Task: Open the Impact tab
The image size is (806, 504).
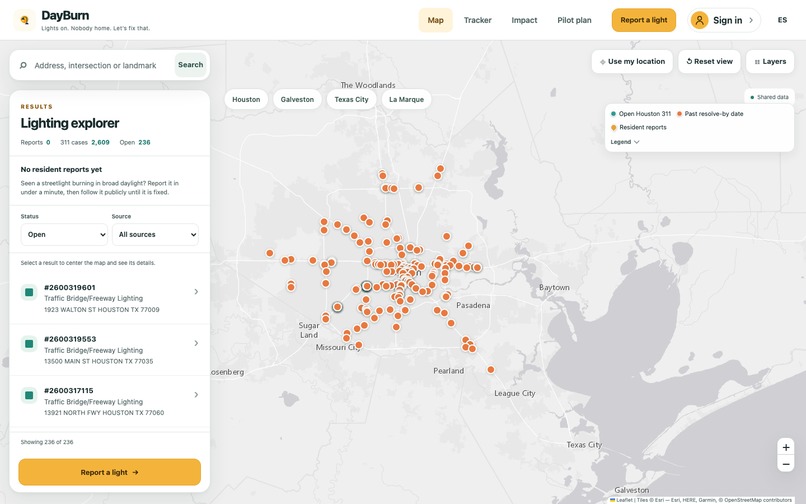Action: coord(524,20)
